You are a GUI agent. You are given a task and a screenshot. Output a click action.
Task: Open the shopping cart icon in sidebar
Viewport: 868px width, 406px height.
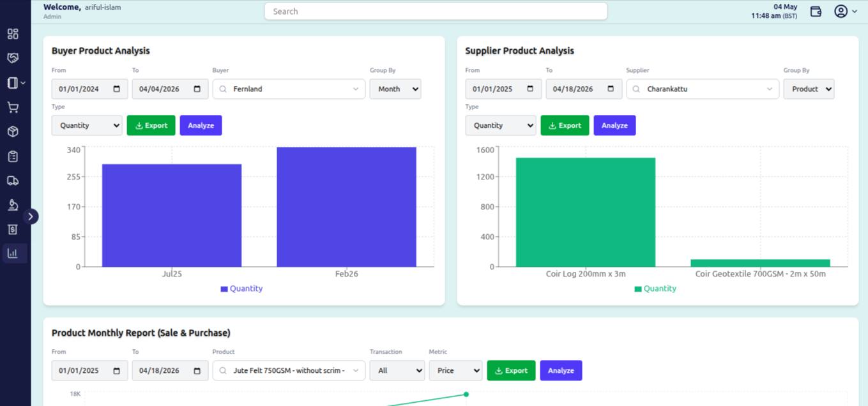(x=13, y=107)
